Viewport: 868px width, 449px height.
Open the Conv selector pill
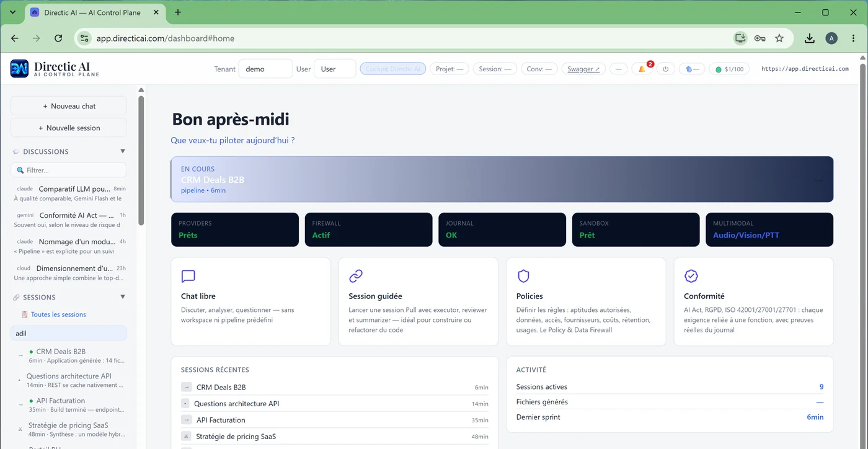[539, 69]
